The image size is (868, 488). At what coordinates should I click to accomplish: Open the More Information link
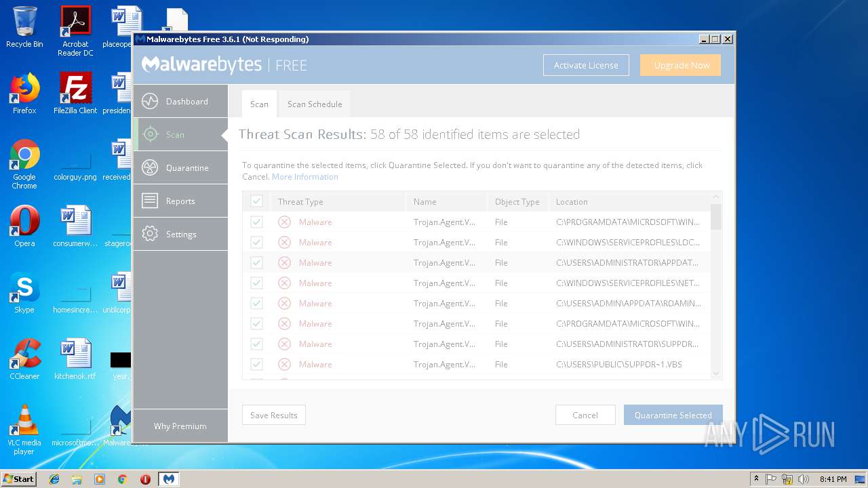[x=305, y=177]
